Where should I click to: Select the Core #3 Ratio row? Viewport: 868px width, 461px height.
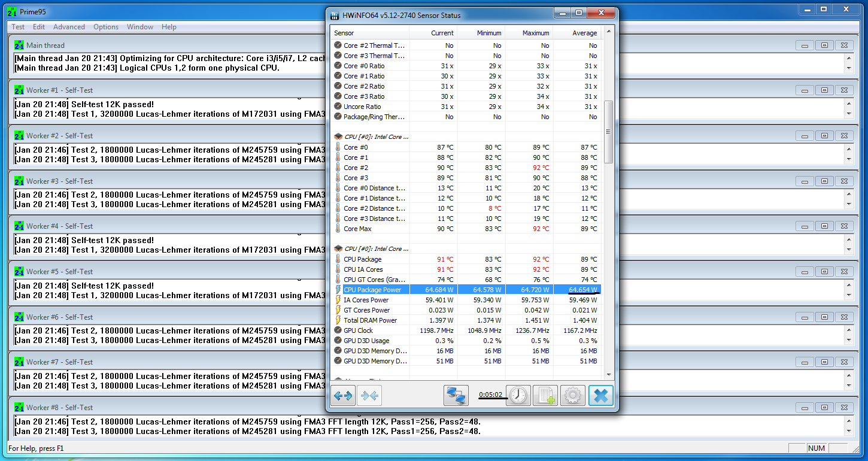(x=466, y=96)
